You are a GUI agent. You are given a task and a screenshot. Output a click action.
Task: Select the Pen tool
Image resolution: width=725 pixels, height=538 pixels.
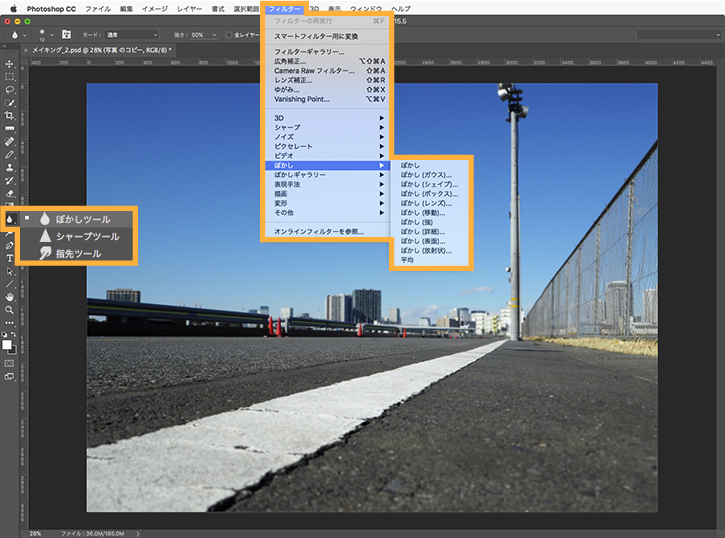(x=9, y=245)
